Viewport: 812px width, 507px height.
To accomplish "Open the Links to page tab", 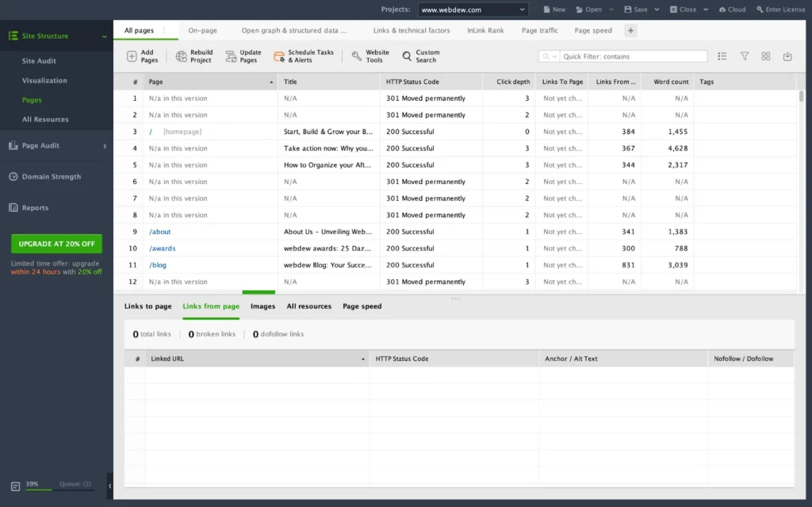I will click(148, 305).
